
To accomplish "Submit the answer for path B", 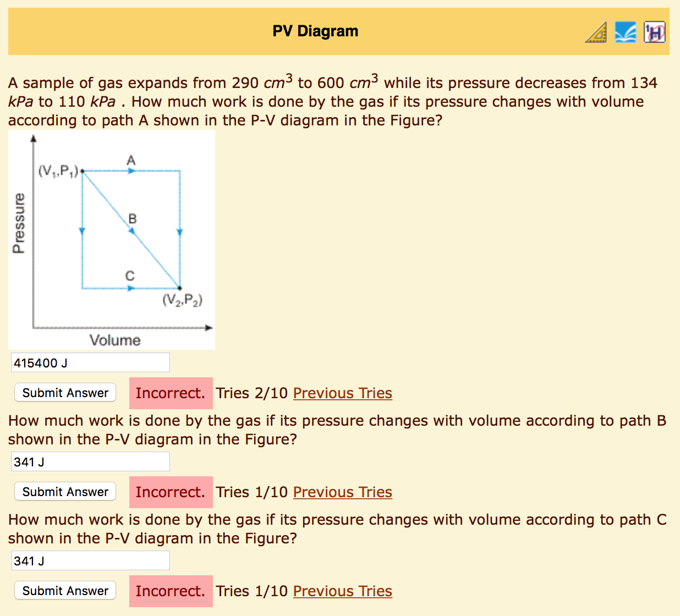I will pos(64,491).
